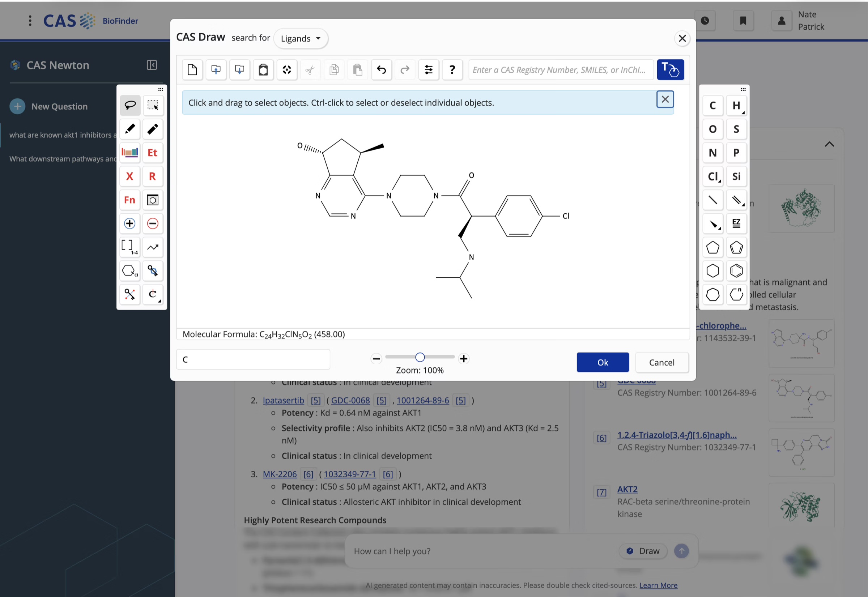Select the X variable atom tool
The width and height of the screenshot is (868, 597).
[130, 176]
